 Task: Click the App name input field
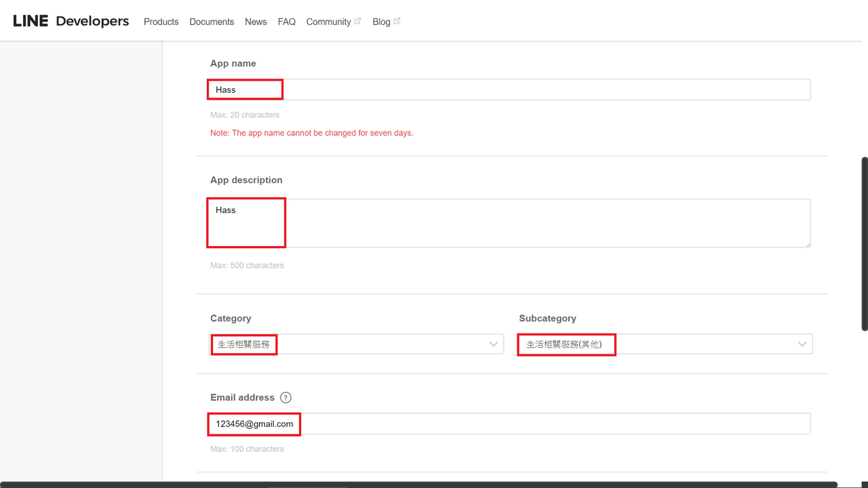point(510,89)
